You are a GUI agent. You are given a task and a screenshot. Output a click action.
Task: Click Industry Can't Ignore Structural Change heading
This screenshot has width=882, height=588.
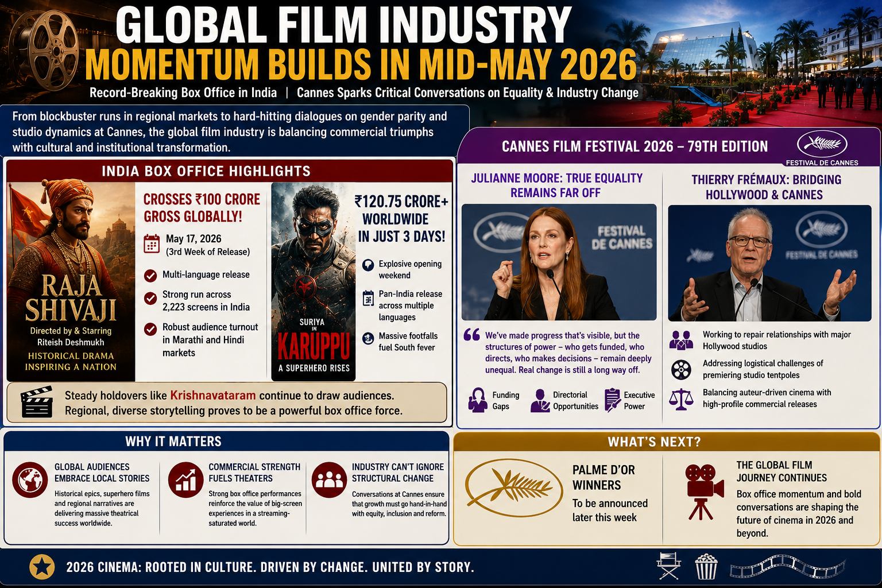(398, 473)
